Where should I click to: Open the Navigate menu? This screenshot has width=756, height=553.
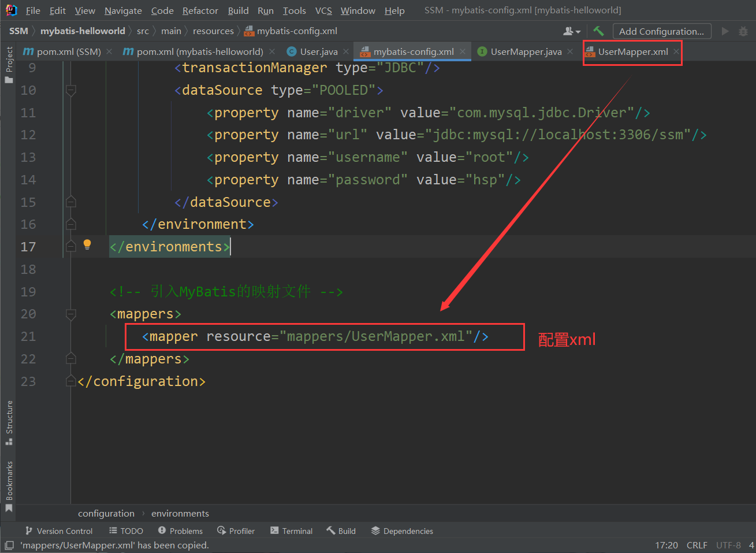(x=123, y=10)
